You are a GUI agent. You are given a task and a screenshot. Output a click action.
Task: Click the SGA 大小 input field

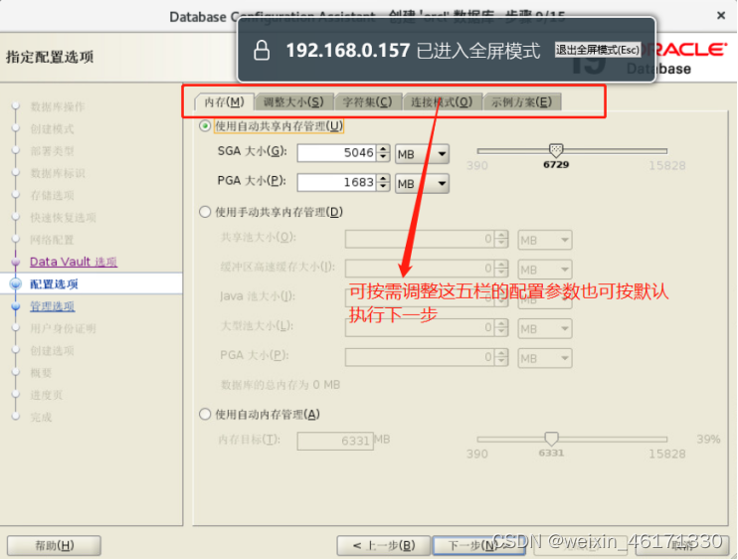(x=336, y=153)
